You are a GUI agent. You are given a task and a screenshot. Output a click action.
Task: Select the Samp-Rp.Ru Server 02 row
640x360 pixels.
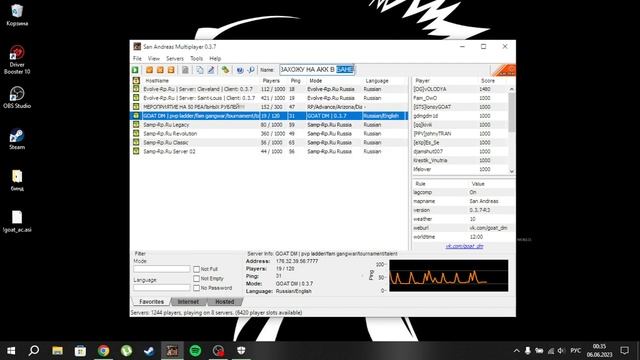[x=269, y=151]
